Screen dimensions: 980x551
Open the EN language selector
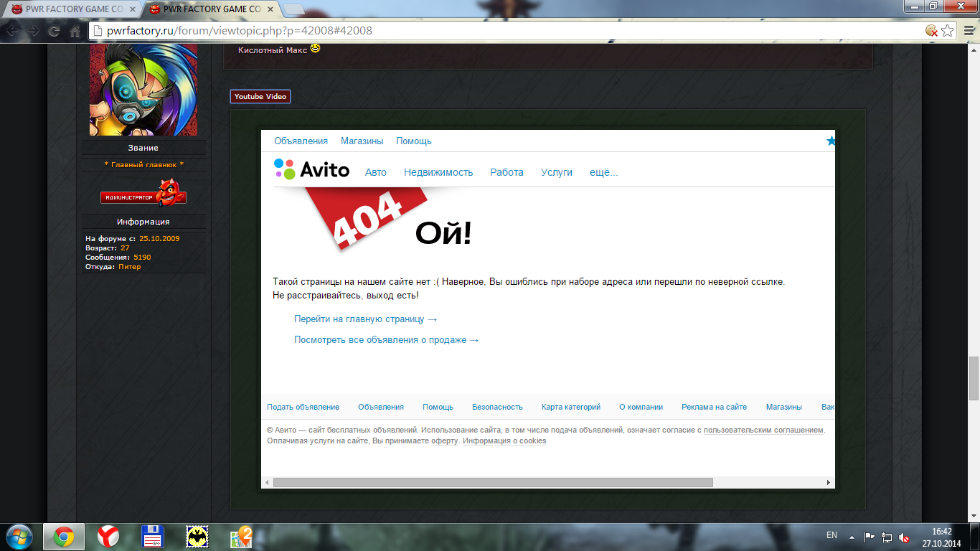831,535
